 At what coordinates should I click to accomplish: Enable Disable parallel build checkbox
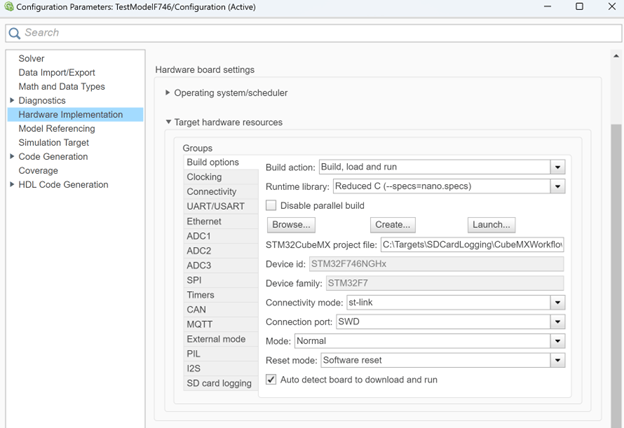click(271, 205)
